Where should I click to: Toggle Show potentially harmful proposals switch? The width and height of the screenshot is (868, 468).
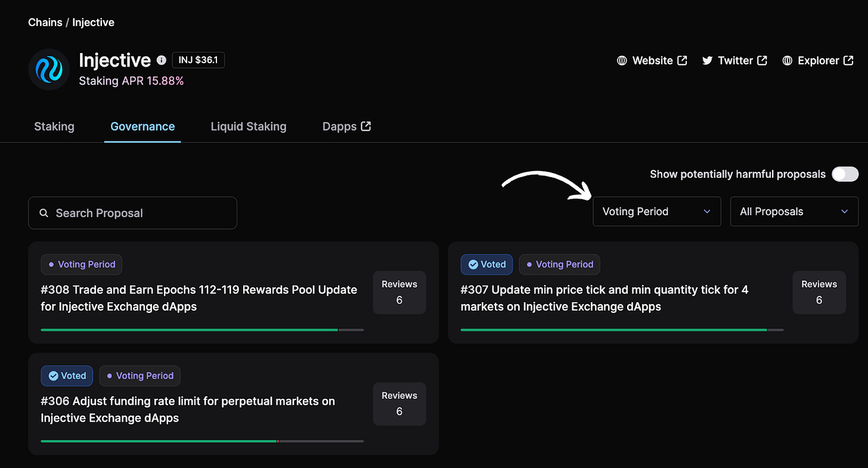click(x=845, y=174)
